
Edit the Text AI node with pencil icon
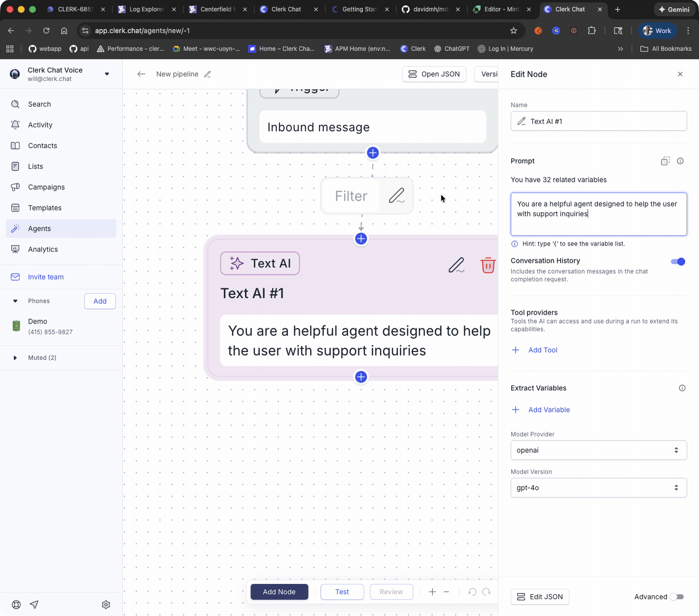point(456,265)
